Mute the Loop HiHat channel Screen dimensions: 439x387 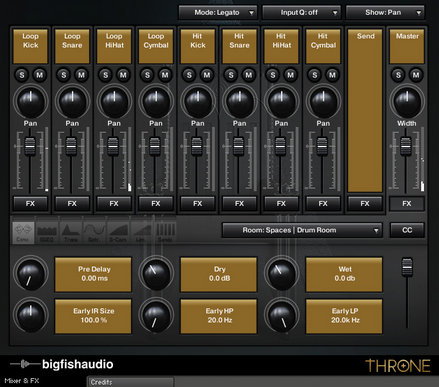pos(123,75)
